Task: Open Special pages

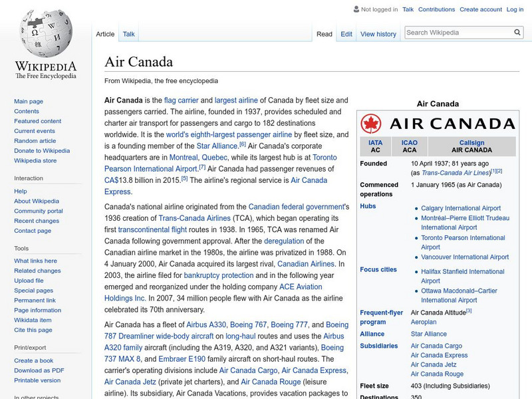Action: click(x=34, y=290)
